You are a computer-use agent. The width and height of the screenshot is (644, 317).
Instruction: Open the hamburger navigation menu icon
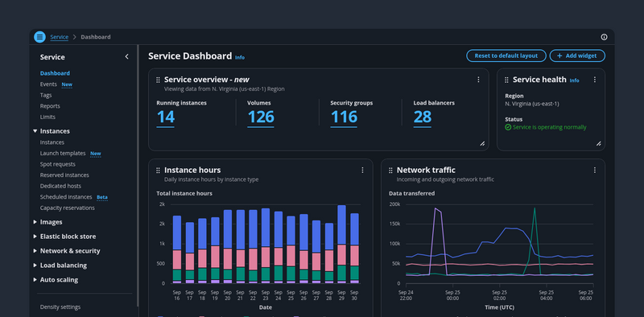[x=39, y=37]
